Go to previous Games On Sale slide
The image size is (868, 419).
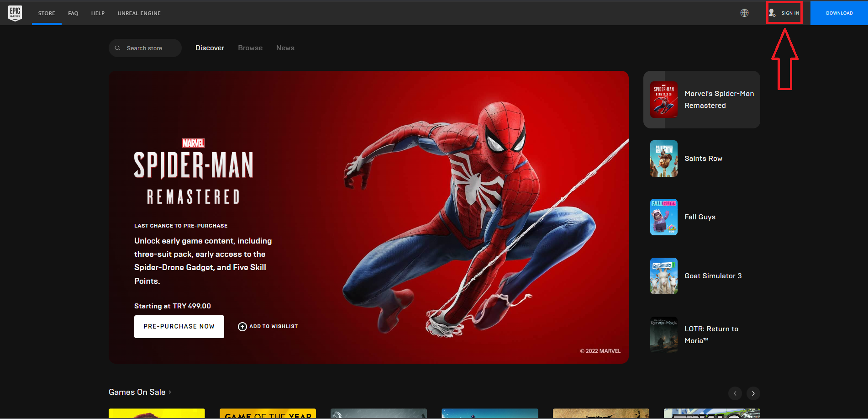(x=735, y=393)
